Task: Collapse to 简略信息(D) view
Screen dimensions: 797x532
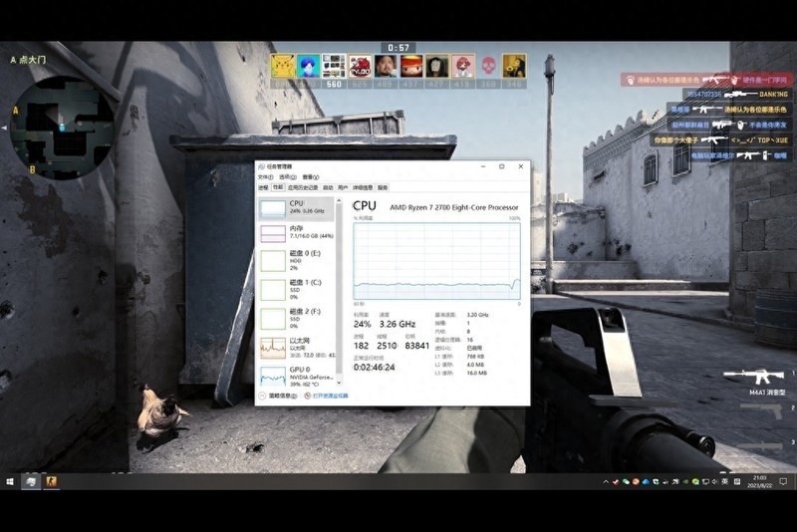Action: (278, 396)
